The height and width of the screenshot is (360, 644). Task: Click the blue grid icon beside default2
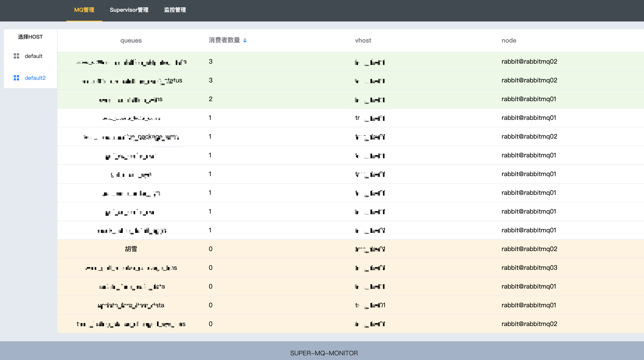(x=16, y=78)
